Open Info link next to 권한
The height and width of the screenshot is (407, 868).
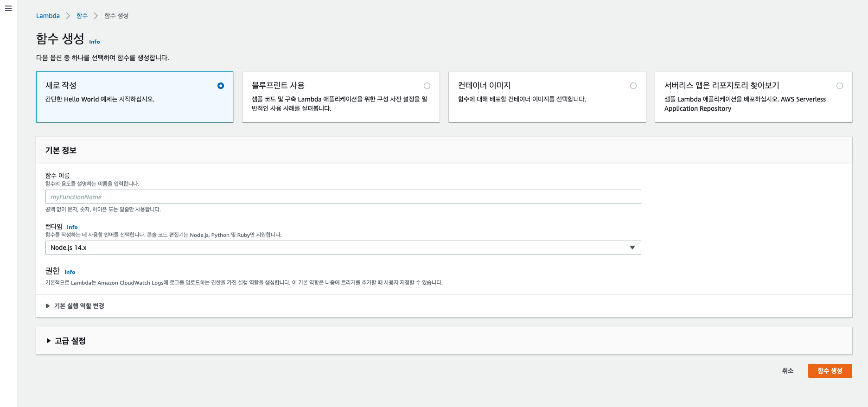(70, 272)
